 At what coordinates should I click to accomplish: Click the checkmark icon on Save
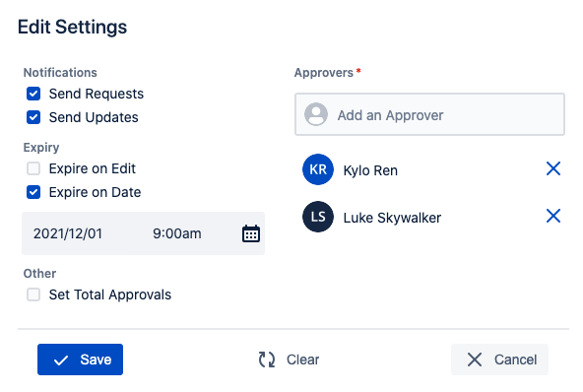(x=61, y=360)
